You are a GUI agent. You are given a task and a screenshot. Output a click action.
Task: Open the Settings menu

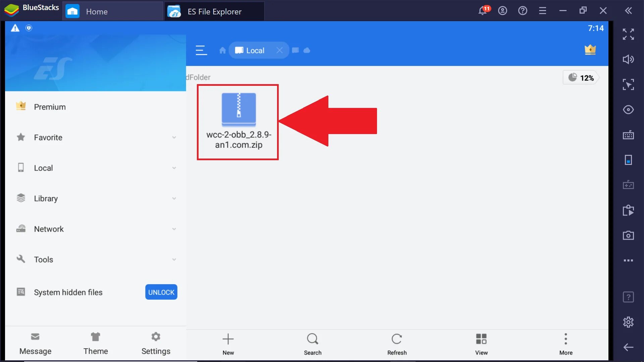point(156,343)
